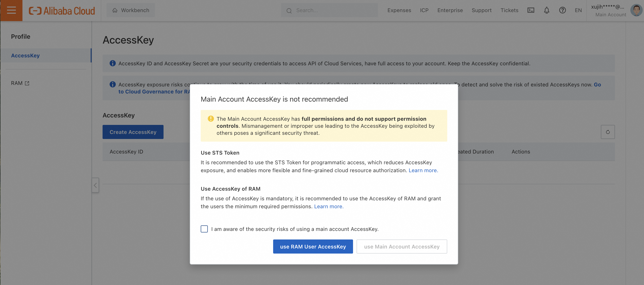This screenshot has height=285, width=644.
Task: Click the info icon beside AccessKey ID notice
Action: pos(112,64)
